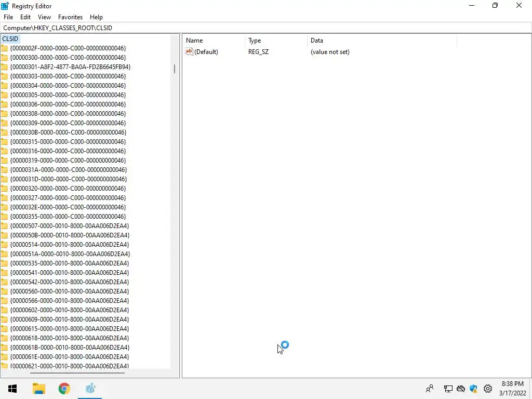Click the tree pane vertical scrollbar thumb
The width and height of the screenshot is (532, 399).
[175, 69]
